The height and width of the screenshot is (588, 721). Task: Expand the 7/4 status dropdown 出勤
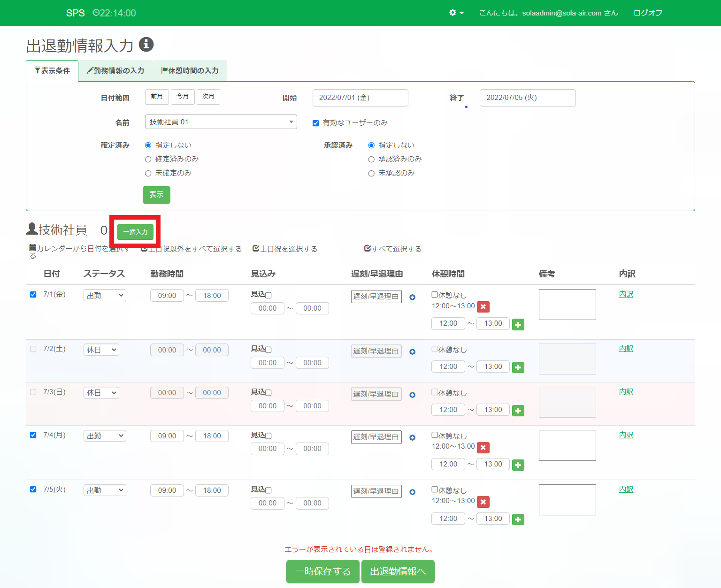(105, 436)
